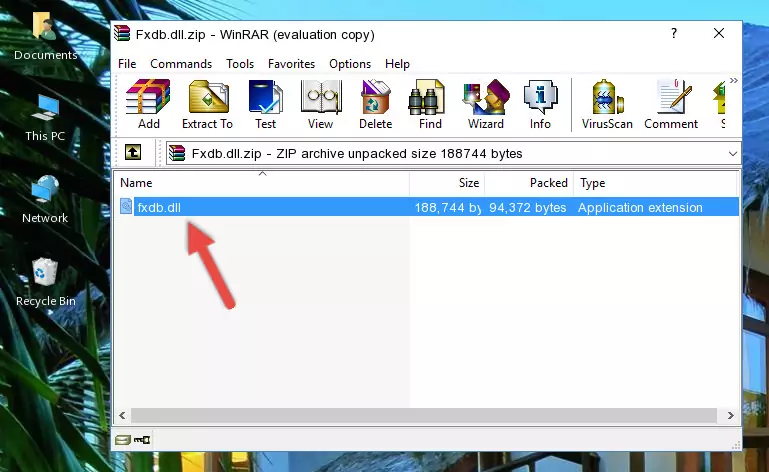Viewport: 769px width, 472px height.
Task: Launch the Wizard tool
Action: (486, 105)
